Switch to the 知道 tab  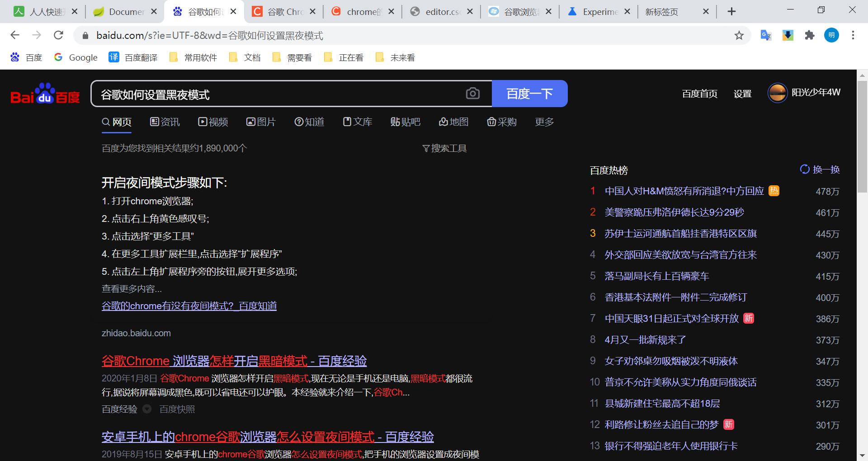point(309,122)
